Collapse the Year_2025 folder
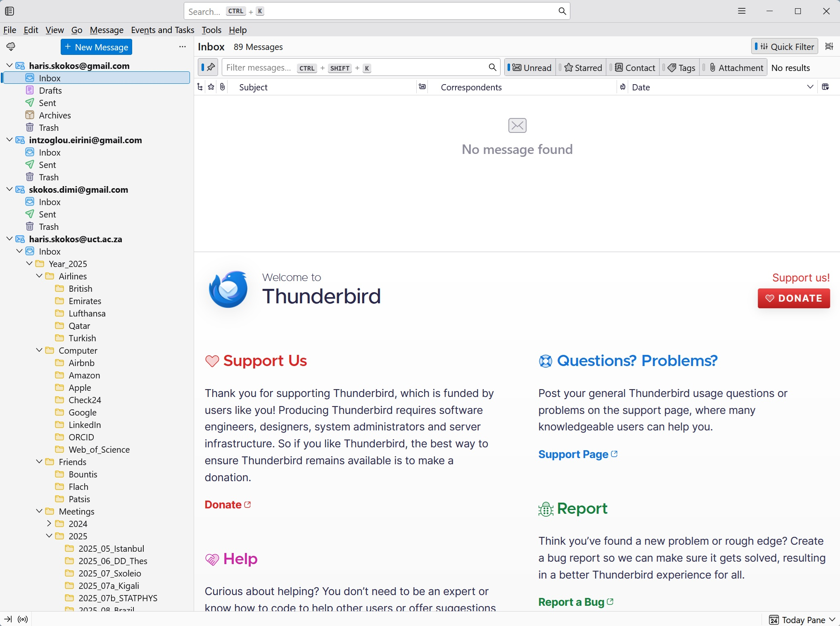Image resolution: width=840 pixels, height=626 pixels. coord(29,263)
